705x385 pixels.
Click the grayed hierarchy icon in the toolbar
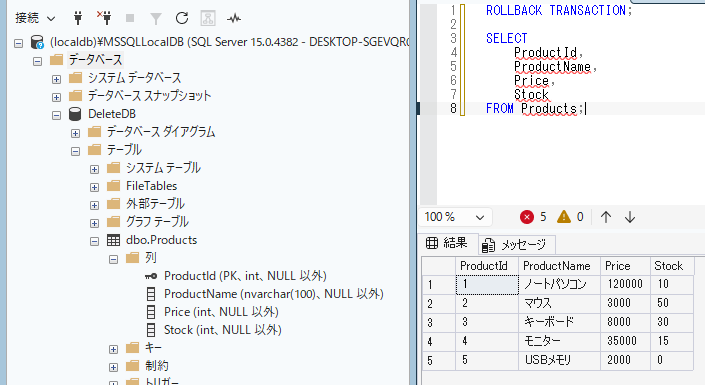[x=208, y=18]
